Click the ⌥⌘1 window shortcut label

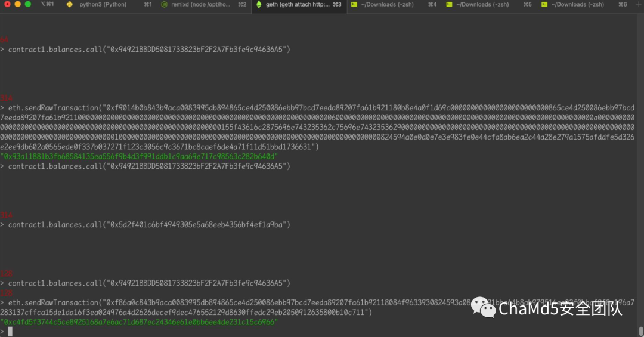[x=47, y=4]
